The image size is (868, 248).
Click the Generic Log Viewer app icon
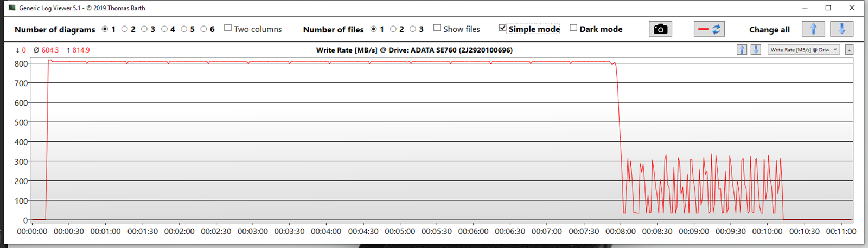[x=12, y=8]
